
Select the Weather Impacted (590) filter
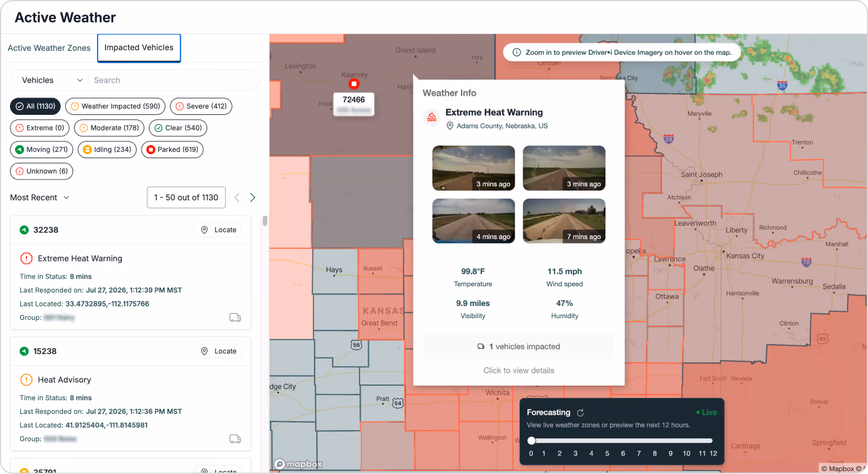[115, 106]
